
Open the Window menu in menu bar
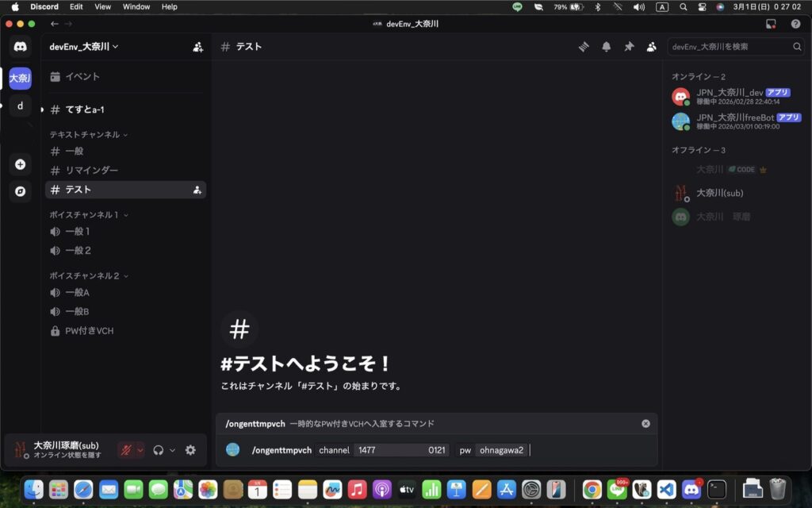pyautogui.click(x=136, y=6)
